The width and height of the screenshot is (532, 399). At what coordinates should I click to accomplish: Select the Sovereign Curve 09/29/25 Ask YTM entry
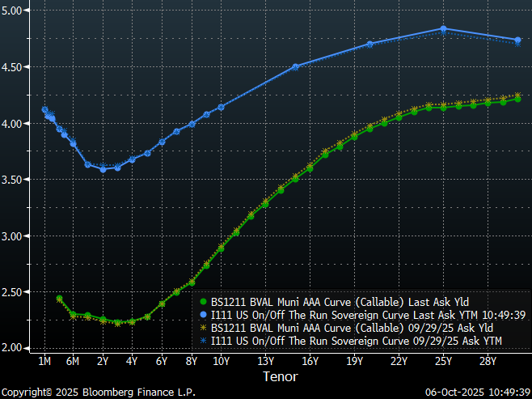(357, 342)
